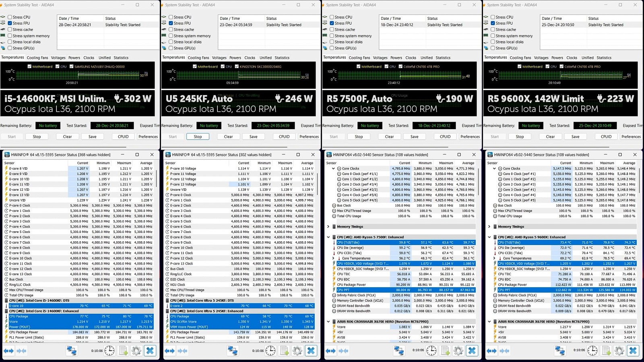
Task: Click log file icon in Ryzen 5 7500F HWiNFO window
Action: click(445, 351)
